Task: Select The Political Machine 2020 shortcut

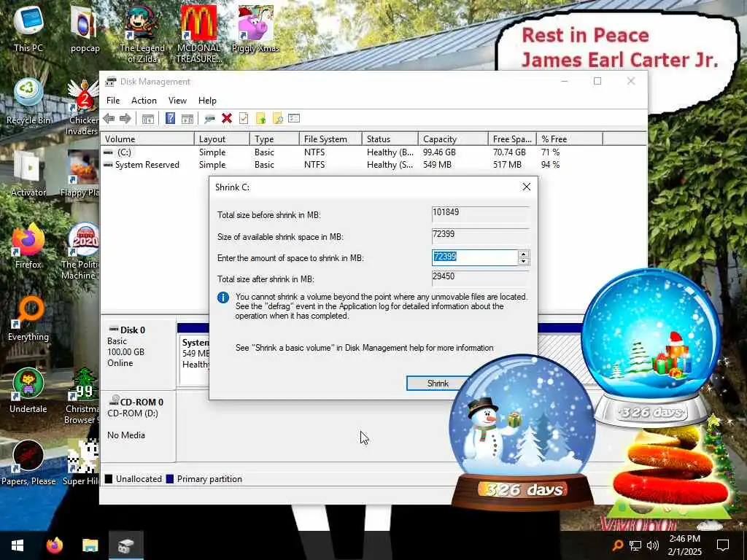Action: point(80,251)
